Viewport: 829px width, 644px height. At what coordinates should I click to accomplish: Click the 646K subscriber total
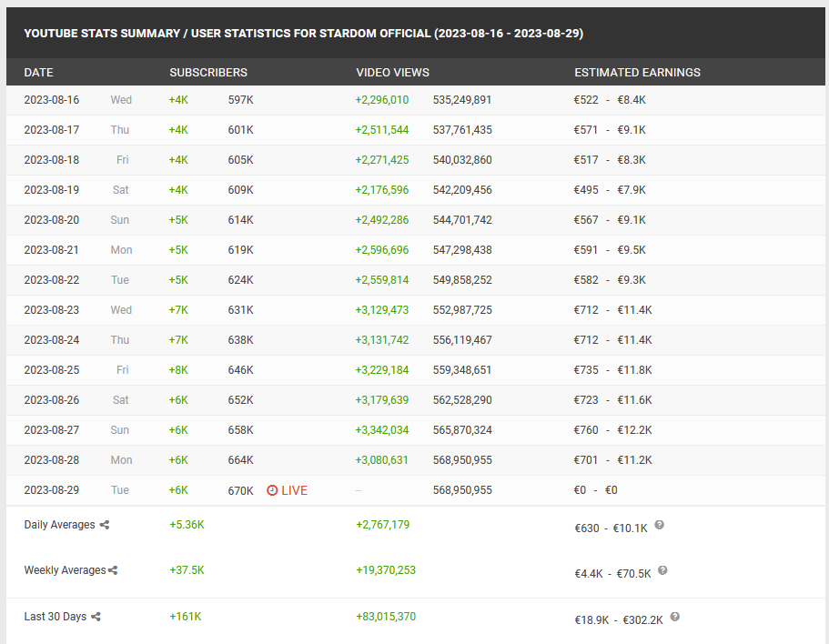pyautogui.click(x=240, y=370)
